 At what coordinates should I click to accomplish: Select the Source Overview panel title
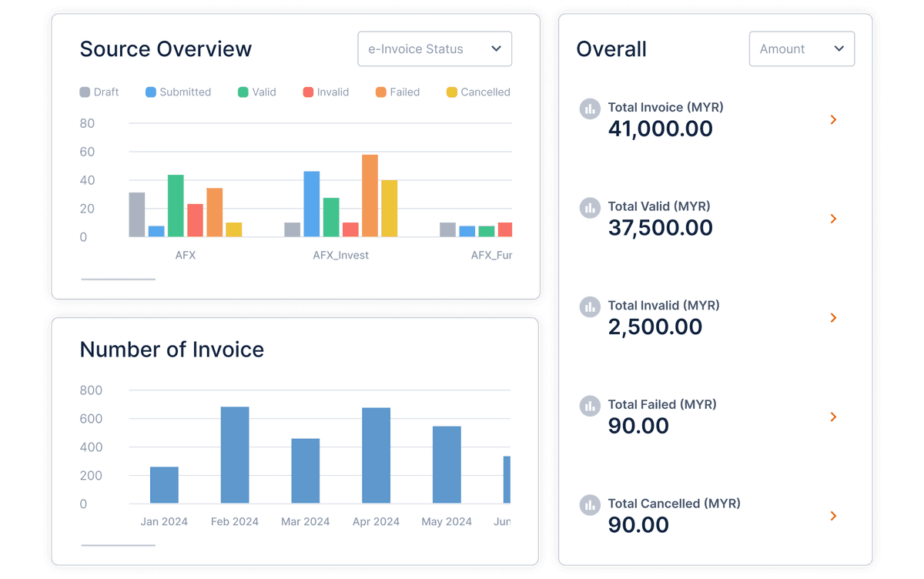166,49
